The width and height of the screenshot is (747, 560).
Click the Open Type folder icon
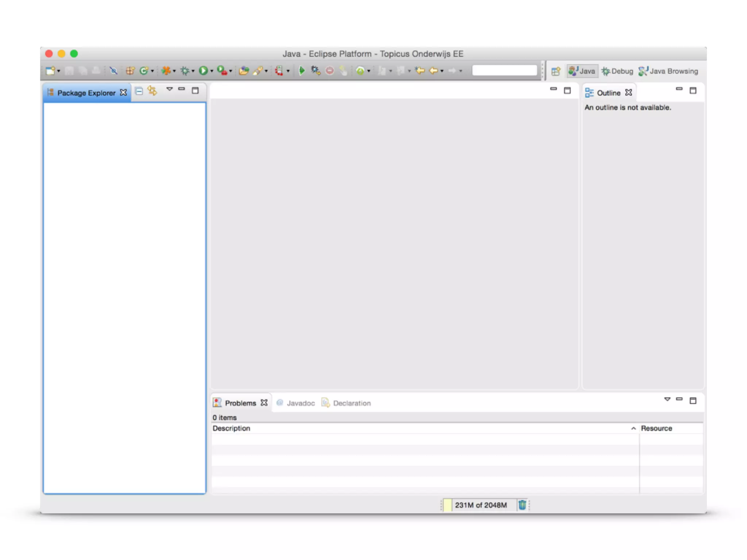coord(244,71)
